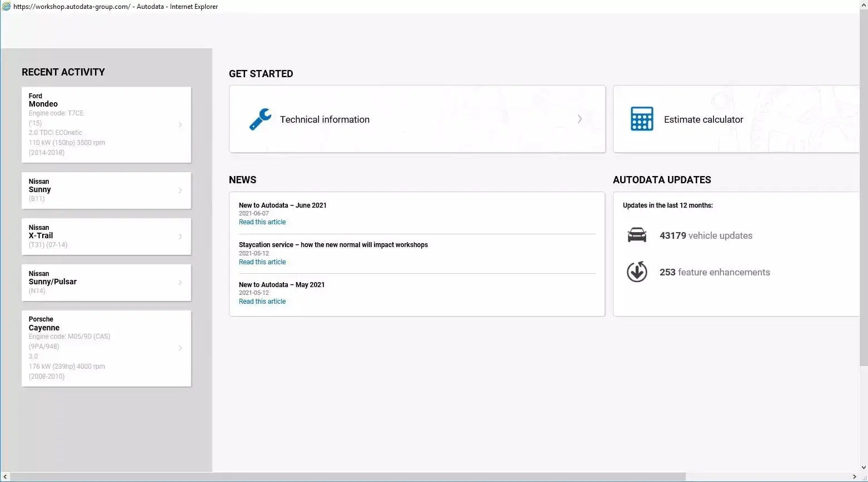Read the New to Autodata May 2021 article
Screen dimensions: 868x482
(x=262, y=301)
